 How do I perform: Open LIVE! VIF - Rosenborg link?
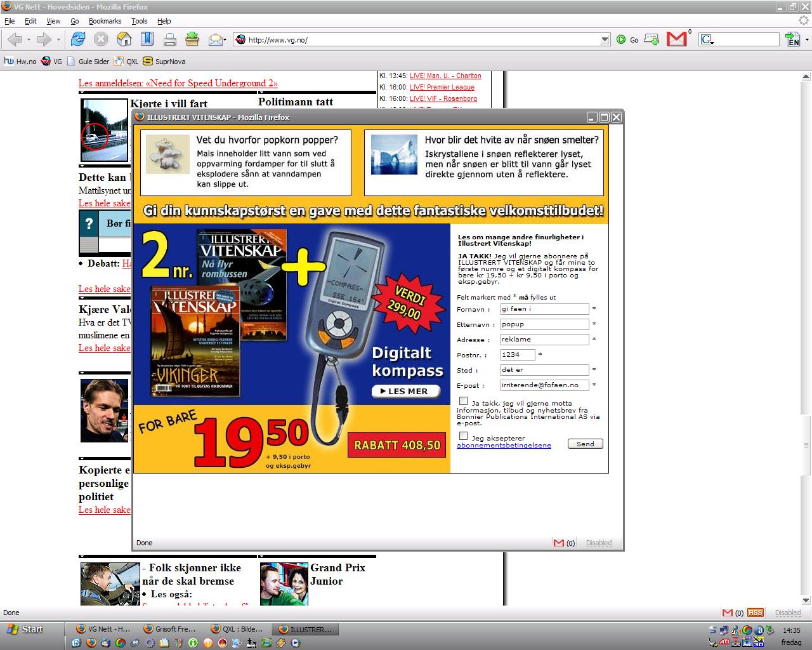[x=443, y=98]
